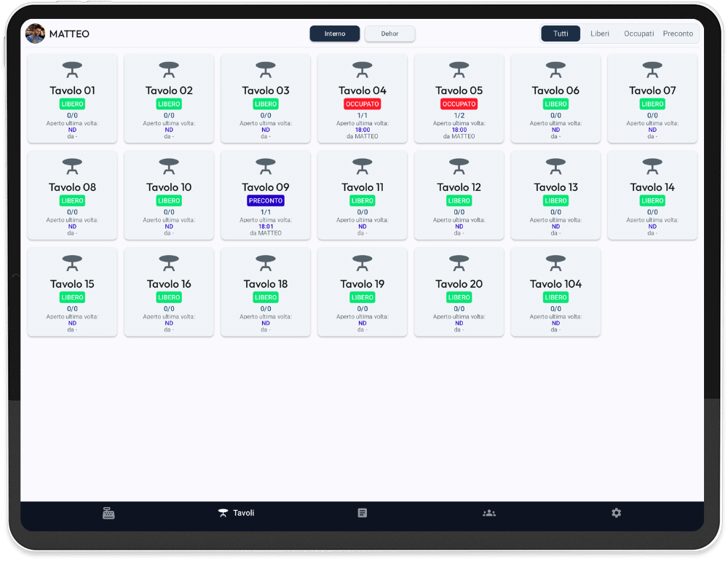728x561 pixels.
Task: Filter tables by Occupati
Action: (639, 34)
